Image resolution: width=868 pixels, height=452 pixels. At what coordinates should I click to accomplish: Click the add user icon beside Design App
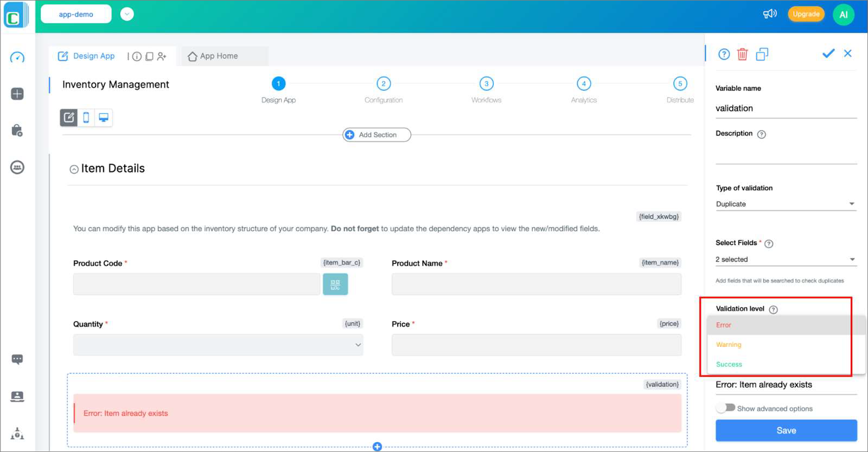pos(162,56)
